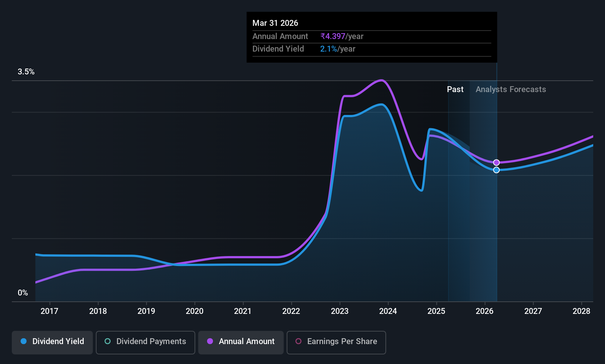605x364 pixels.
Task: Click the purple Annual Amount legend dot
Action: click(x=210, y=341)
